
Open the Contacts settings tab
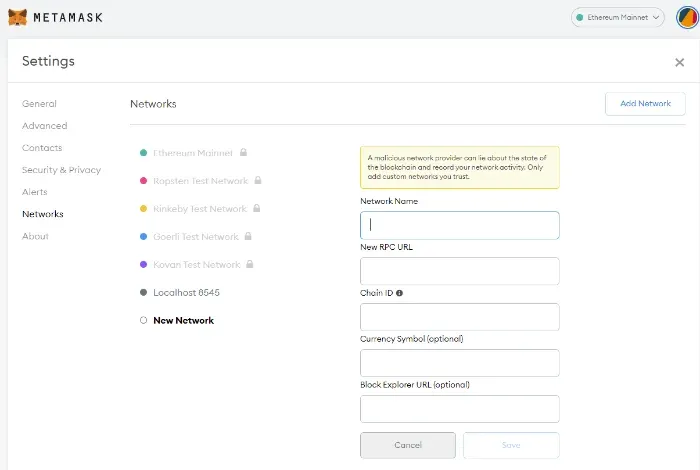pyautogui.click(x=42, y=148)
